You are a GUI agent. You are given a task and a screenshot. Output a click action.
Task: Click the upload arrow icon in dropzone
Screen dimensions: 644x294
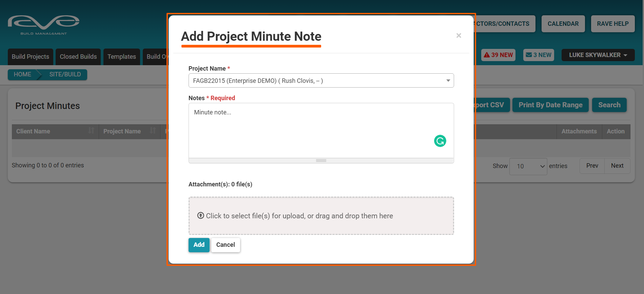(201, 216)
